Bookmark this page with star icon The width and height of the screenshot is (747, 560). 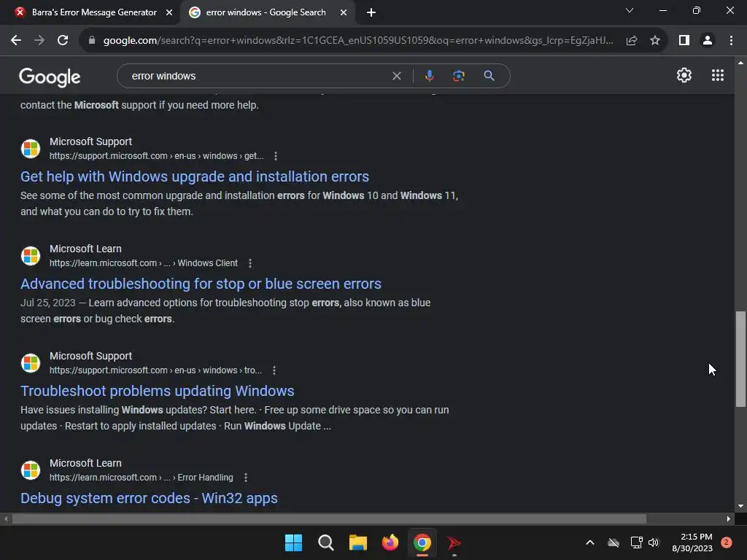pos(655,41)
